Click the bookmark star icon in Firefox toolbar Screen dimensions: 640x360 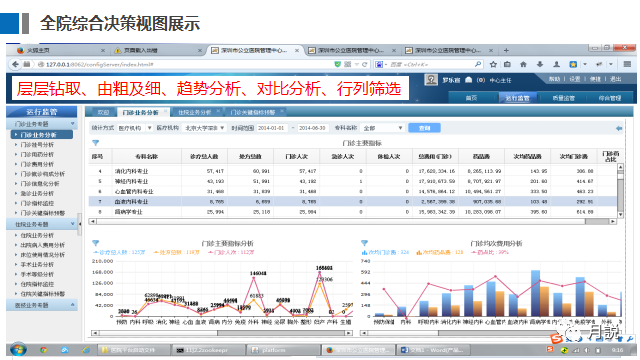click(493, 64)
